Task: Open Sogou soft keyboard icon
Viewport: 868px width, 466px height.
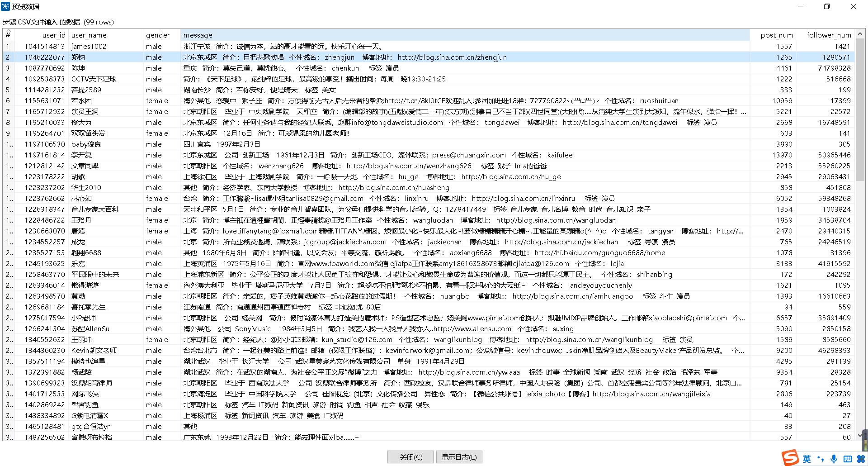Action: pyautogui.click(x=847, y=459)
